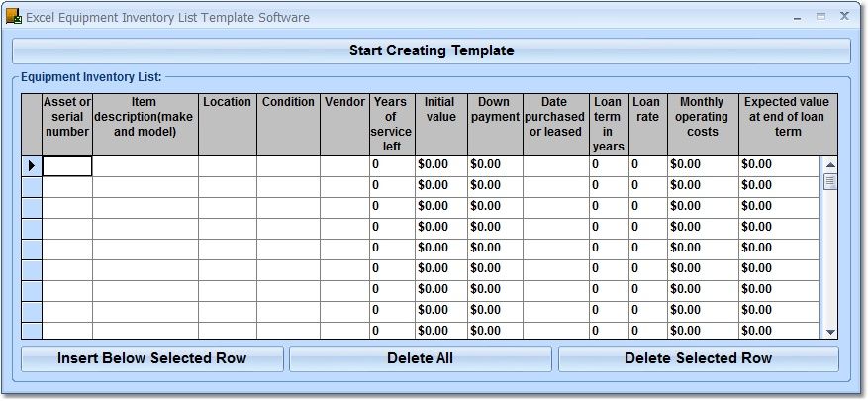Click first row Down payment $0.00 cell
The height and width of the screenshot is (401, 868).
pos(496,166)
